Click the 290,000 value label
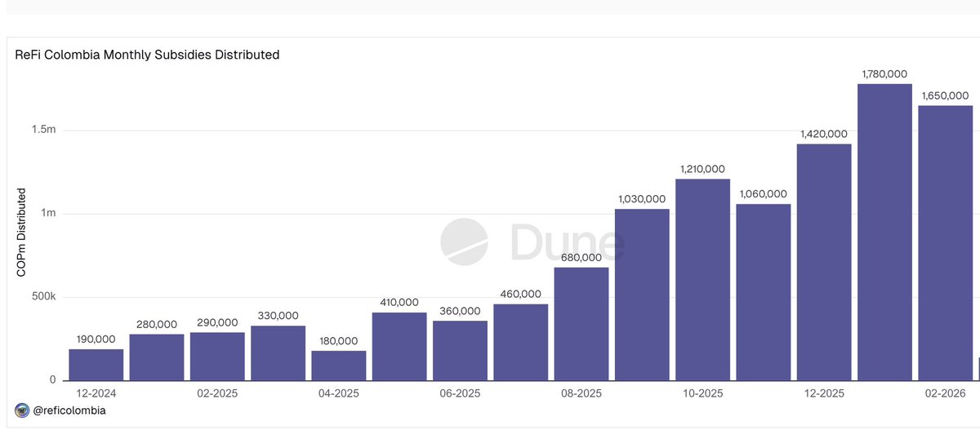The image size is (980, 439). (x=217, y=322)
